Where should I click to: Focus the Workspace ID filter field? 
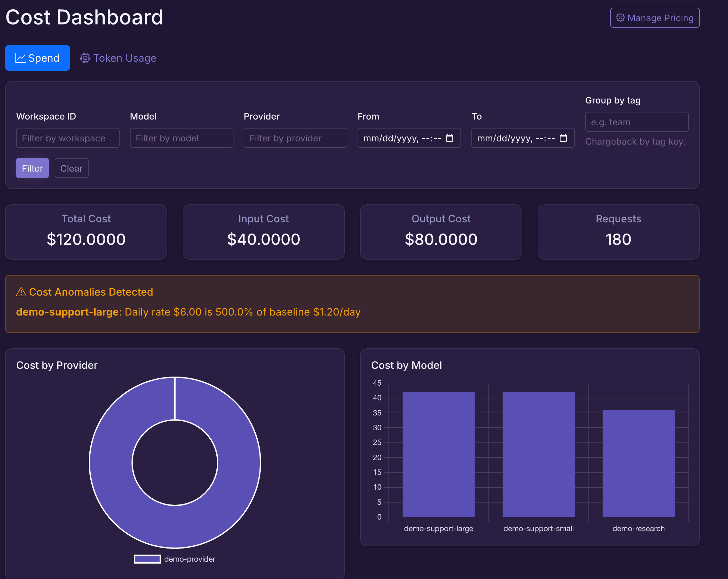68,138
